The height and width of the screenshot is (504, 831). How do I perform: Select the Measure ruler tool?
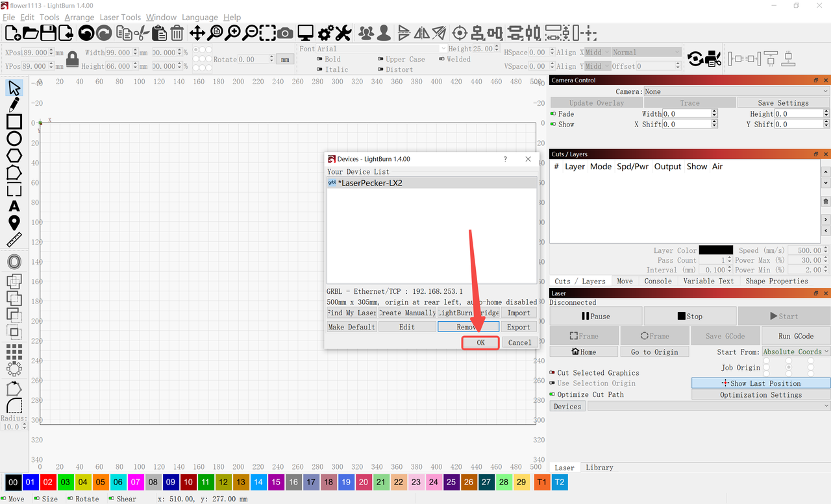14,240
